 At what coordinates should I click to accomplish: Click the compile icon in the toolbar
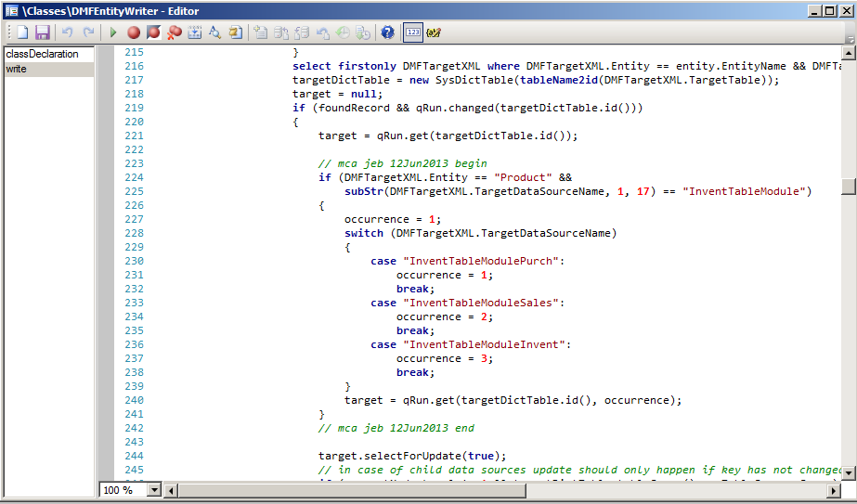pos(195,32)
